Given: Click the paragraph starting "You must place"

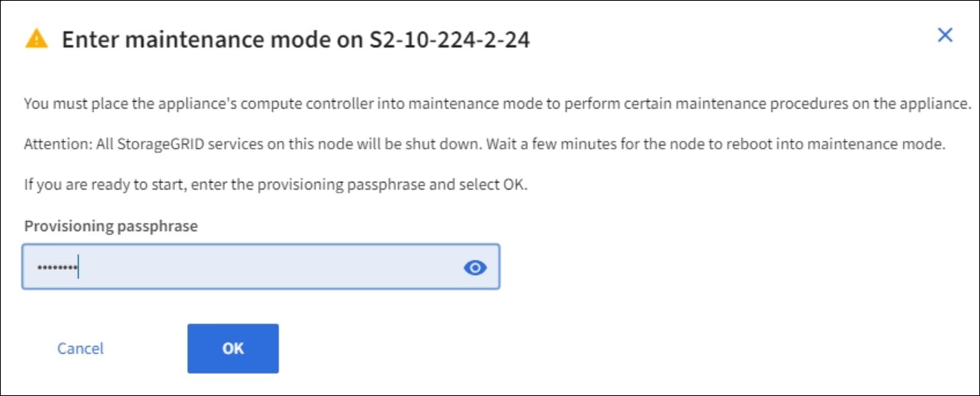Looking at the screenshot, I should coord(496,104).
